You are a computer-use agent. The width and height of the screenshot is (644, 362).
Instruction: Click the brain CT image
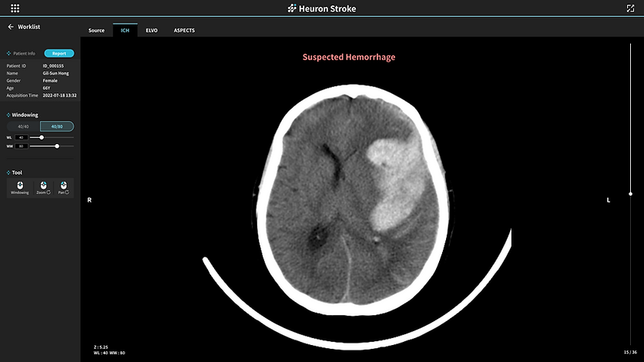pos(354,200)
